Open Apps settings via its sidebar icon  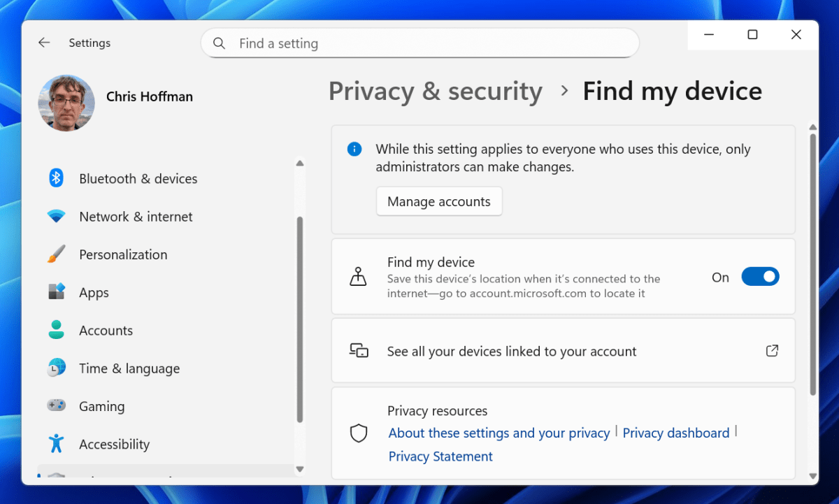coord(55,292)
